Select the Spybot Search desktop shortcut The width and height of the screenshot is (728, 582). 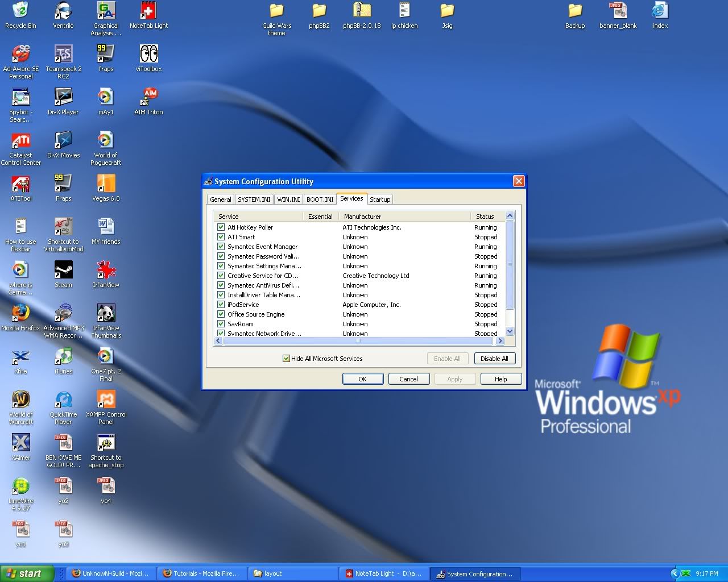tap(21, 105)
